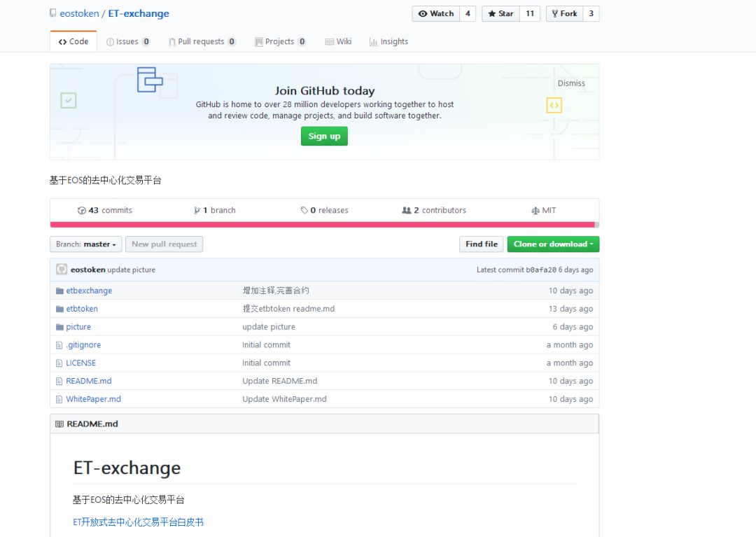The image size is (756, 537).
Task: Open the ET-exchange repository link
Action: pos(139,13)
